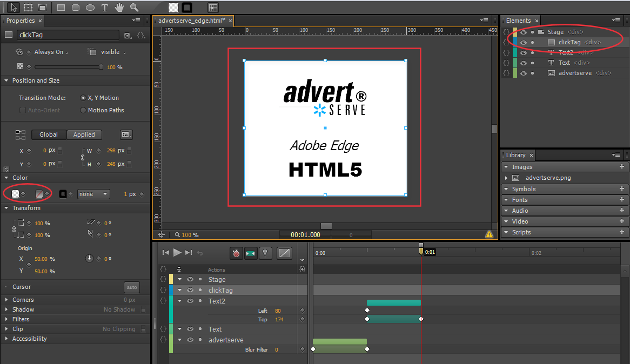630x364 pixels.
Task: Jump to timeline end
Action: [189, 252]
